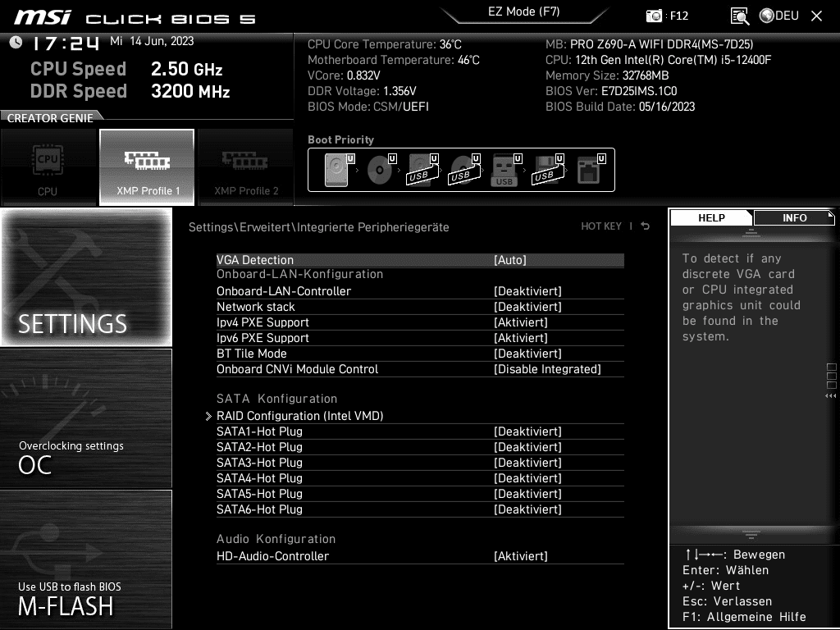This screenshot has width=840, height=630.
Task: Click the CPU Speed 2.50 GHz value
Action: click(x=186, y=69)
